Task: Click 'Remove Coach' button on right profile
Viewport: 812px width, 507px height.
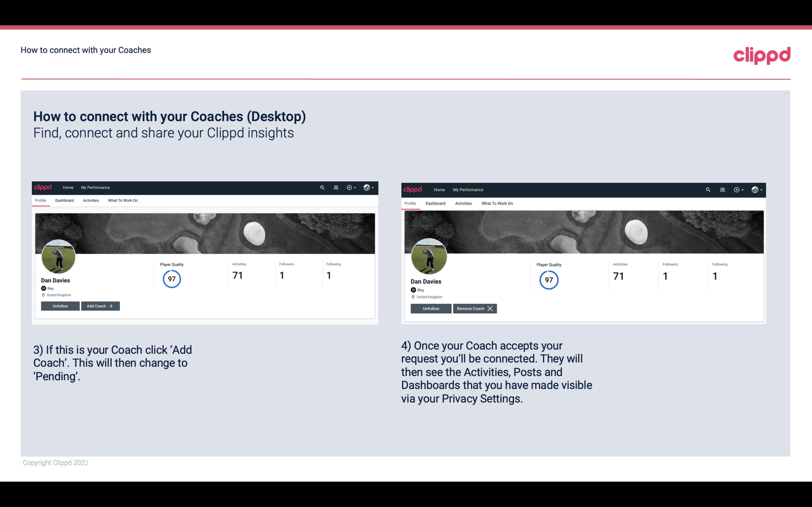Action: (x=474, y=308)
